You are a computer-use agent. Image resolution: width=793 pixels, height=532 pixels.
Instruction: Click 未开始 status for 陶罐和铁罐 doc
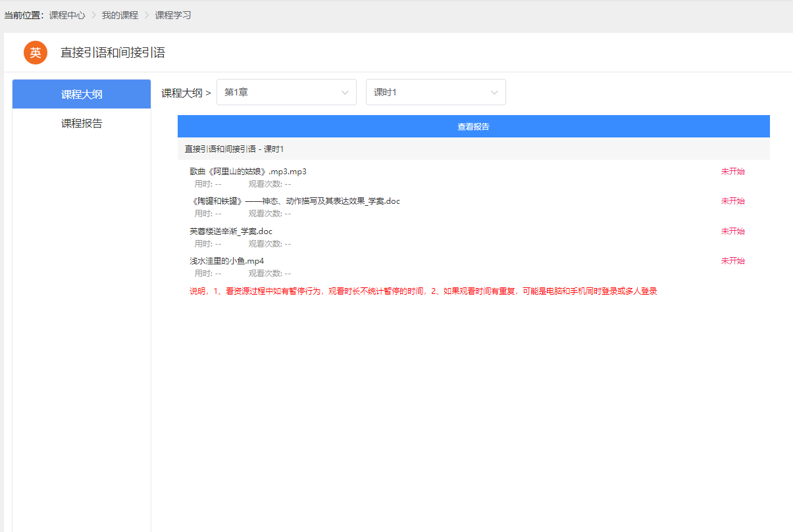point(732,201)
